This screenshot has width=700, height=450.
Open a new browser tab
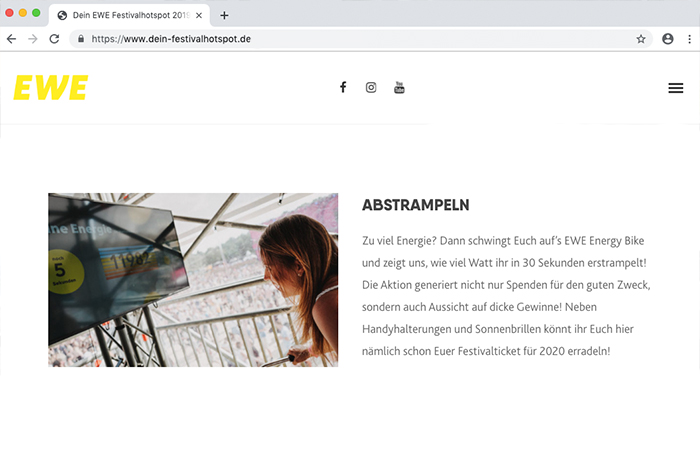[224, 16]
